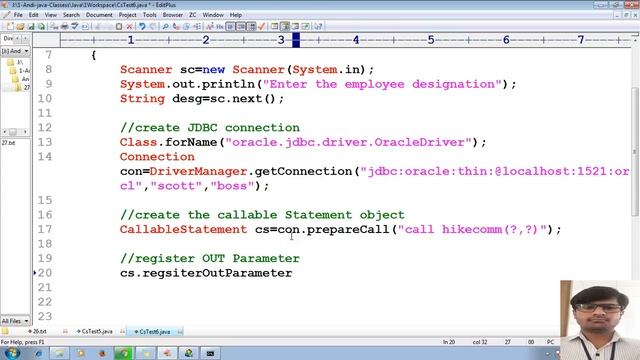Click the word "CallableStatement" on line 17
Screen dimensions: 640x360
click(x=183, y=229)
